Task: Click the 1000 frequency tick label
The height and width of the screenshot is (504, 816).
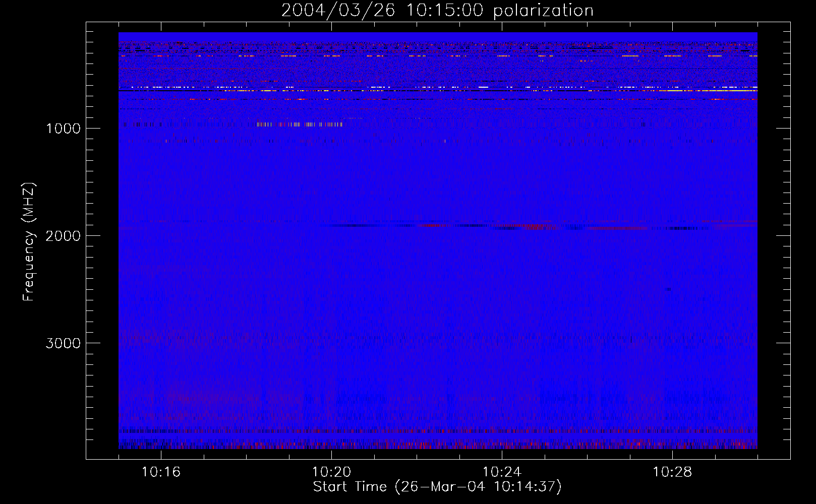Action: click(x=63, y=129)
